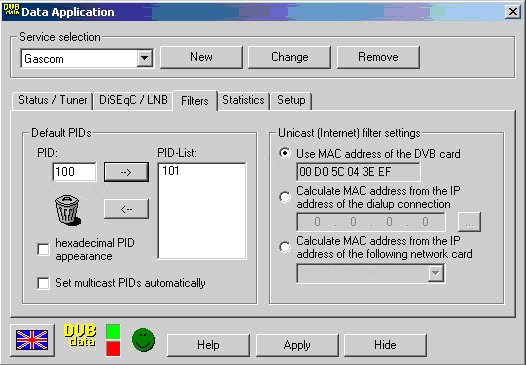526x365 pixels.
Task: Select 101 in the PID-List
Action: tap(171, 171)
